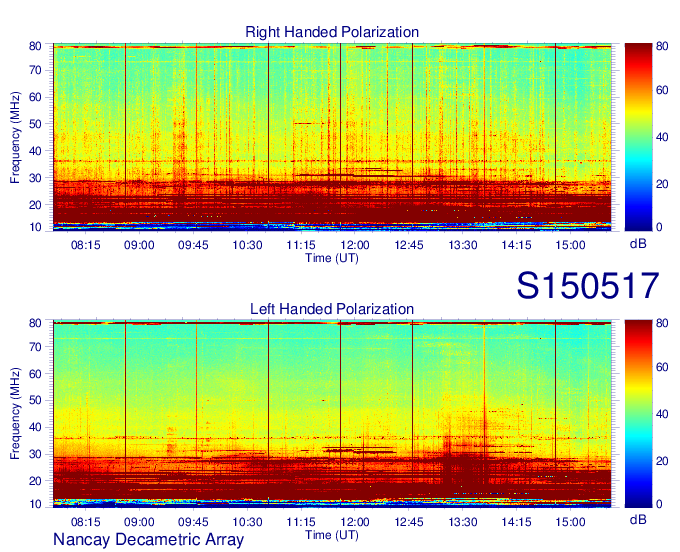Click the 20 frequency tick of the Right Handed plot
680x552 pixels.
pos(35,205)
